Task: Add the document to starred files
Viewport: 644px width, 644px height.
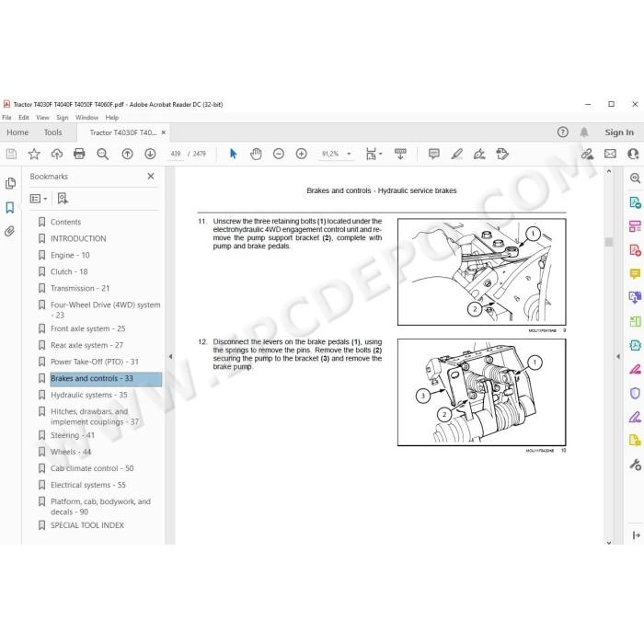Action: click(34, 154)
